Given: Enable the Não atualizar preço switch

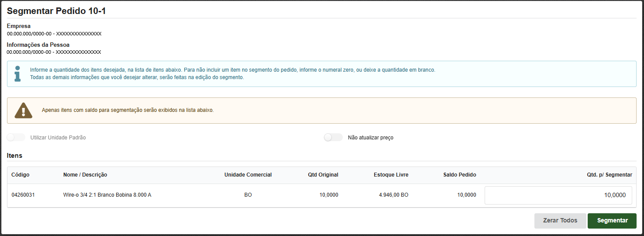Looking at the screenshot, I should [x=333, y=138].
